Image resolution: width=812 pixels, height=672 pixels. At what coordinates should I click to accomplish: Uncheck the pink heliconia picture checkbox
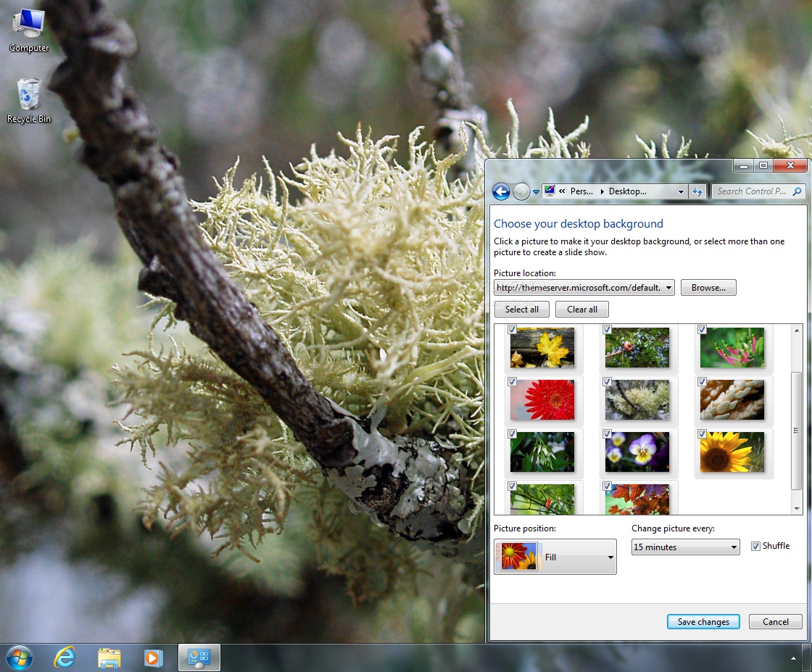[702, 329]
